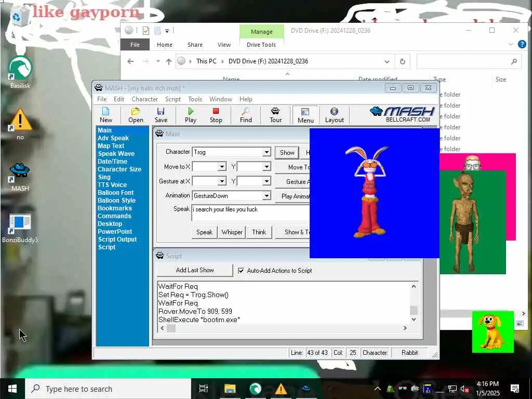Image resolution: width=532 pixels, height=399 pixels.
Task: Open the notification center icon
Action: pos(515,389)
